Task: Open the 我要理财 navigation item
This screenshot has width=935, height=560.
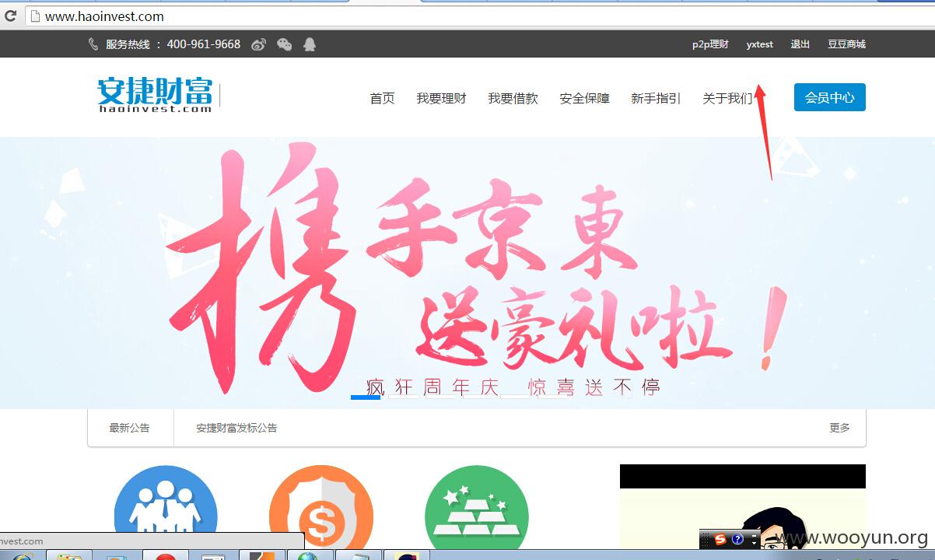Action: pyautogui.click(x=441, y=98)
